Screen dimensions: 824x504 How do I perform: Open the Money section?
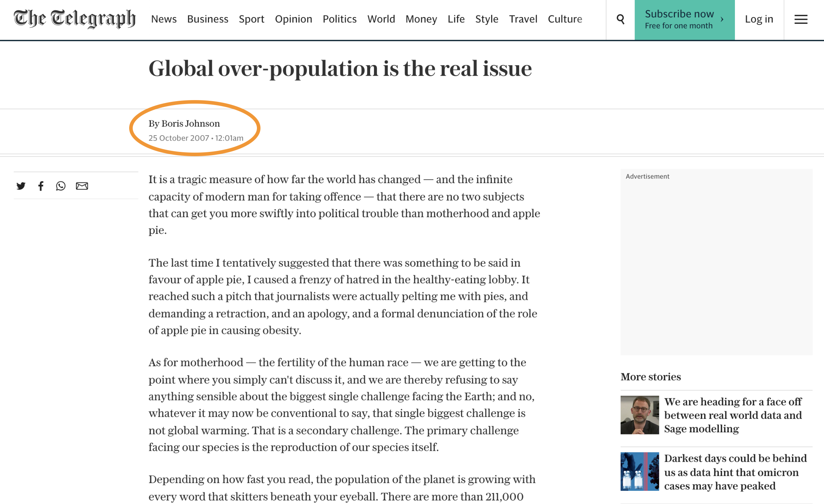[421, 19]
